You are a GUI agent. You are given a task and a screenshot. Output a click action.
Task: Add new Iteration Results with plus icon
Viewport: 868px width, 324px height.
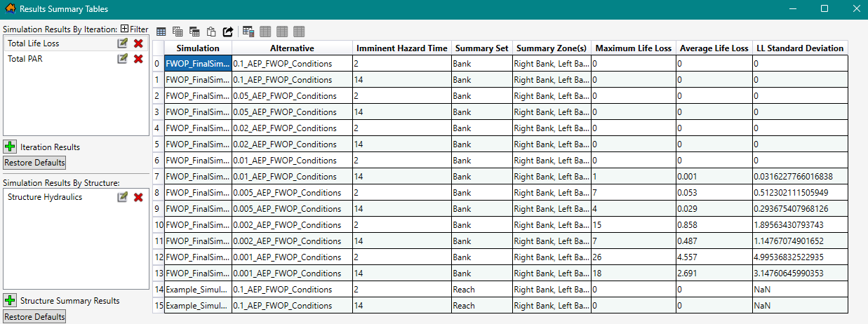coord(10,147)
